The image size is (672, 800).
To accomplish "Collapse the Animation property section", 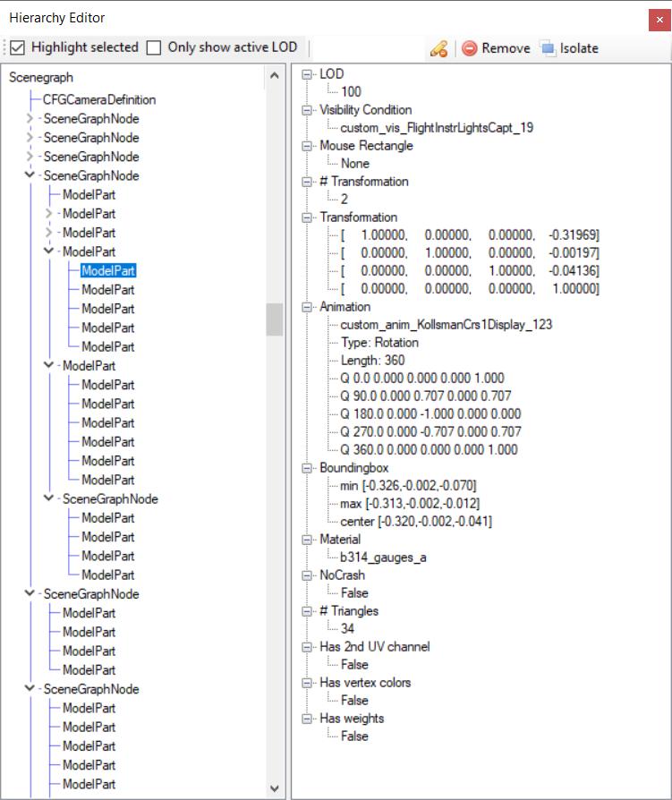I will tap(307, 307).
